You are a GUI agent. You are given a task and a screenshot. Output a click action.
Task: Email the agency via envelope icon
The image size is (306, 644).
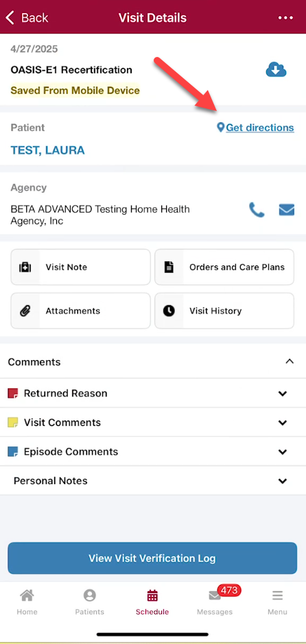287,210
